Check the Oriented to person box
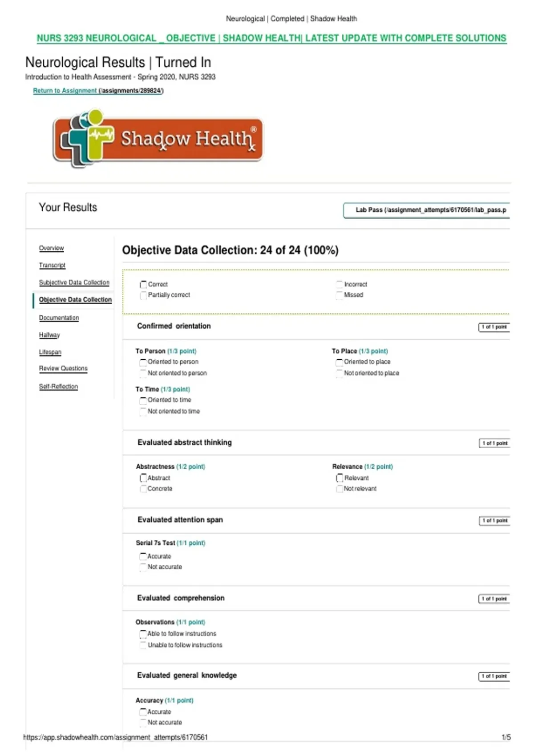The width and height of the screenshot is (534, 756). click(143, 362)
